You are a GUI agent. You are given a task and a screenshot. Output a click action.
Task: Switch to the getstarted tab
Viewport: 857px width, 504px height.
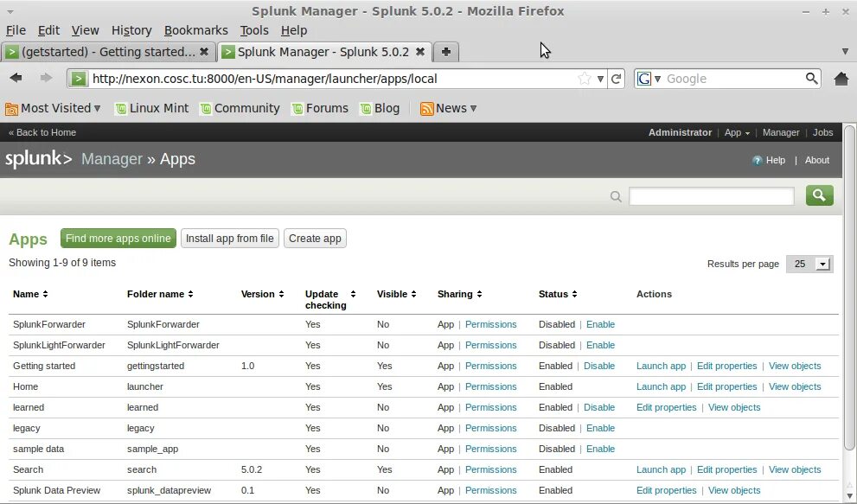coord(108,52)
